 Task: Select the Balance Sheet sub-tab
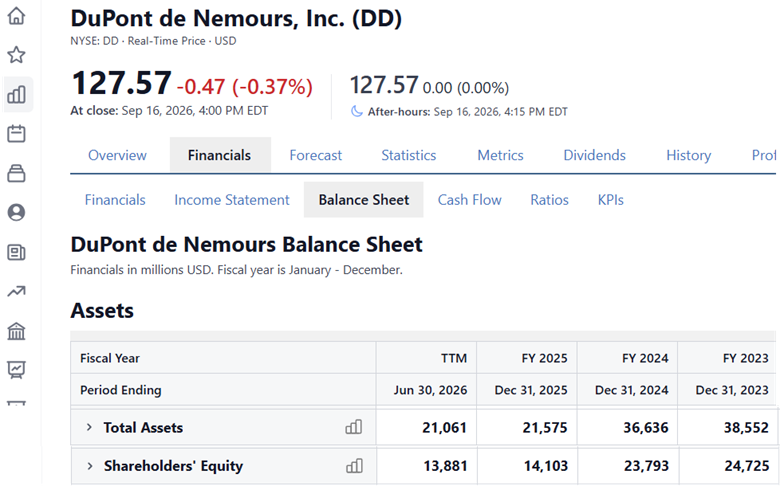coord(364,199)
